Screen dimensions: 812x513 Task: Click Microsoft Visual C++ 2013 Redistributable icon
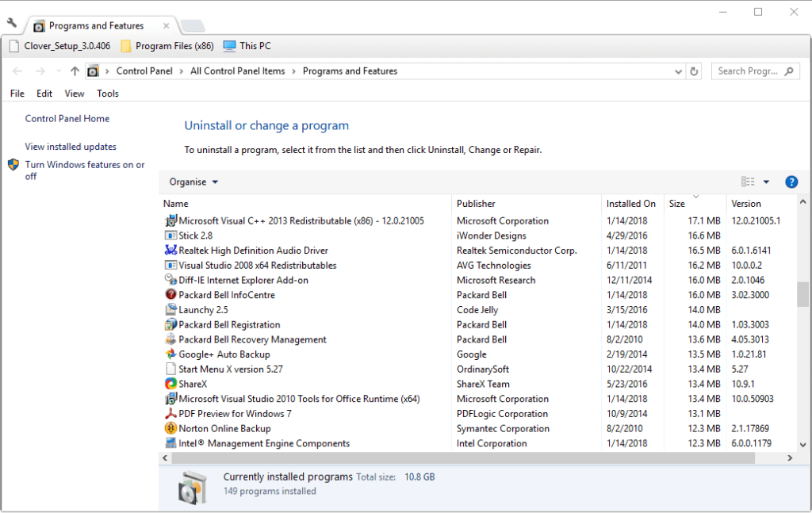tap(171, 220)
